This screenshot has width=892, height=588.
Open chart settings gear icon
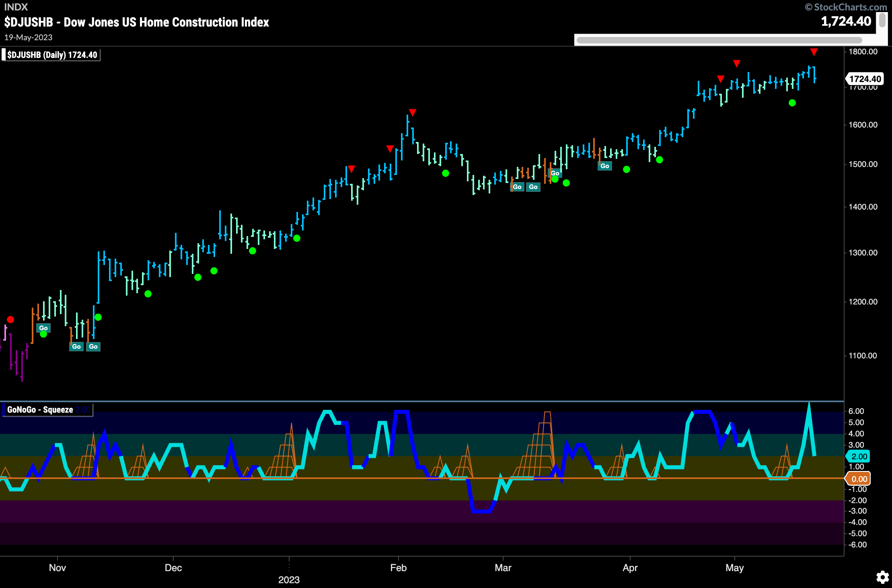pyautogui.click(x=882, y=577)
